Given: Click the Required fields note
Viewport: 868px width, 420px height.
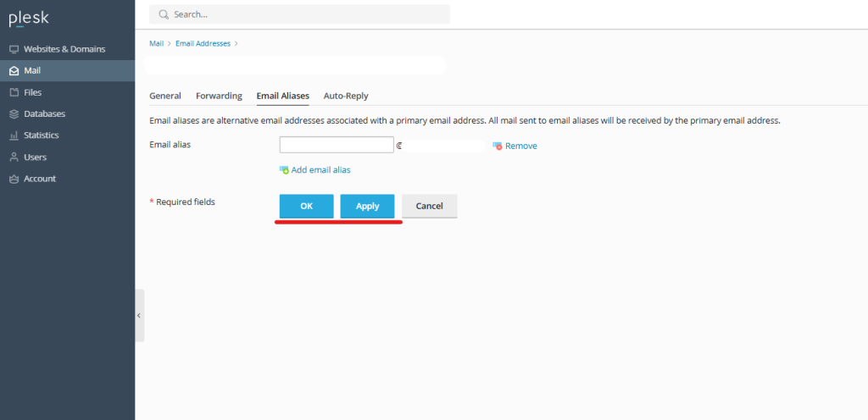Looking at the screenshot, I should (182, 202).
